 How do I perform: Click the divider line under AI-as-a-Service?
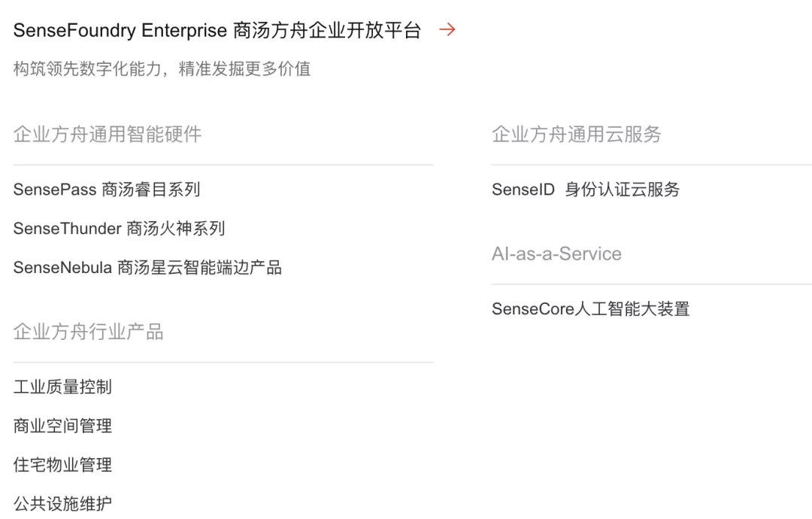pyautogui.click(x=651, y=284)
